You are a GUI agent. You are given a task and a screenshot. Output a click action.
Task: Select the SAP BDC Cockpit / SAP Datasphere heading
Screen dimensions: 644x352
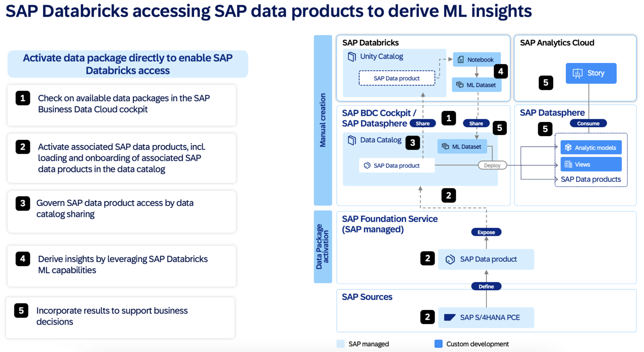[x=376, y=118]
